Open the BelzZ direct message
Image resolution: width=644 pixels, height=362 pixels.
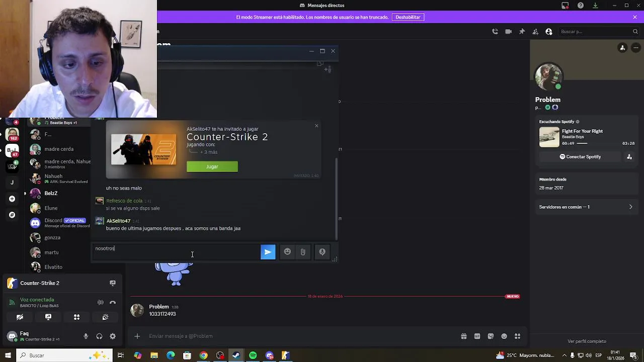click(x=59, y=193)
